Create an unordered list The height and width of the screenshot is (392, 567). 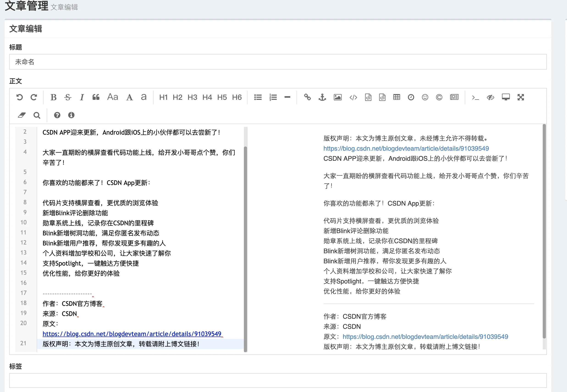(258, 97)
